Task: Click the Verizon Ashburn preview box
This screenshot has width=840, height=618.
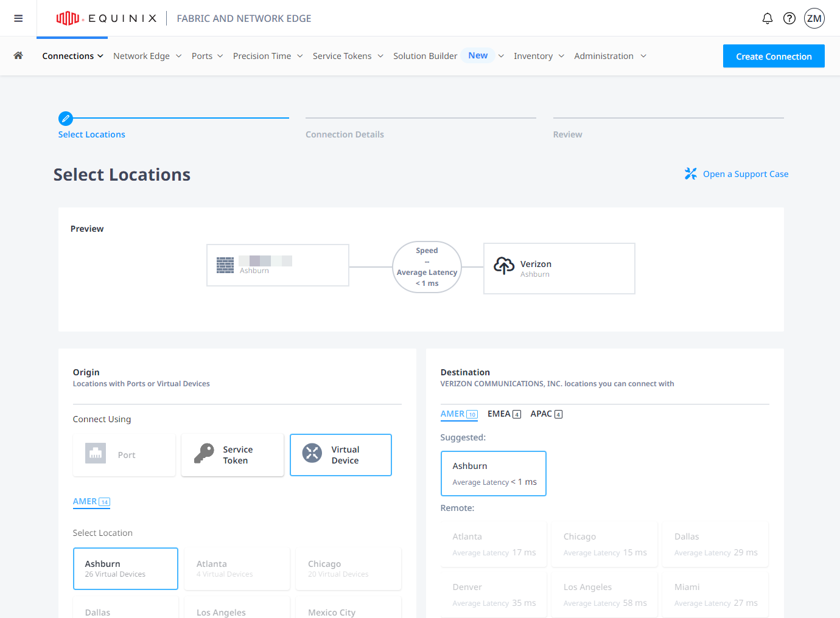Action: (x=559, y=268)
